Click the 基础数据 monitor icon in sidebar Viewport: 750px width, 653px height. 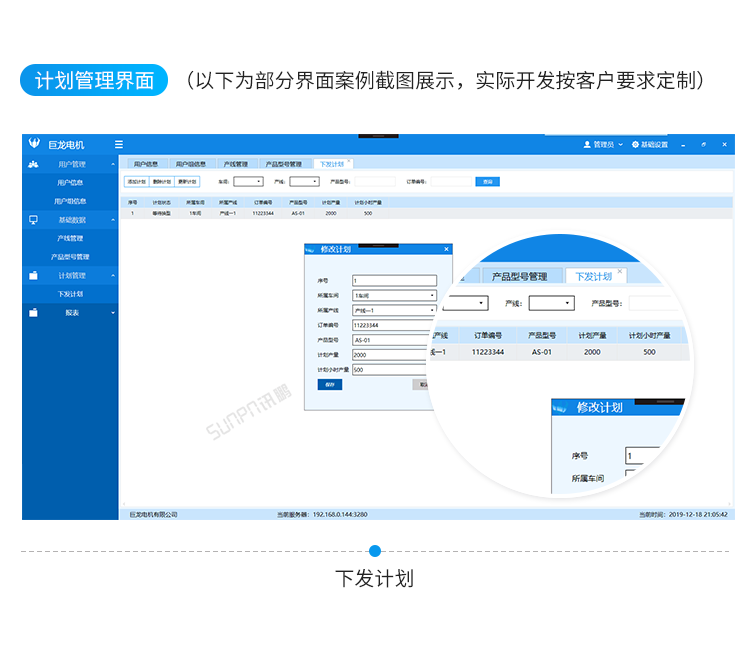coord(33,219)
